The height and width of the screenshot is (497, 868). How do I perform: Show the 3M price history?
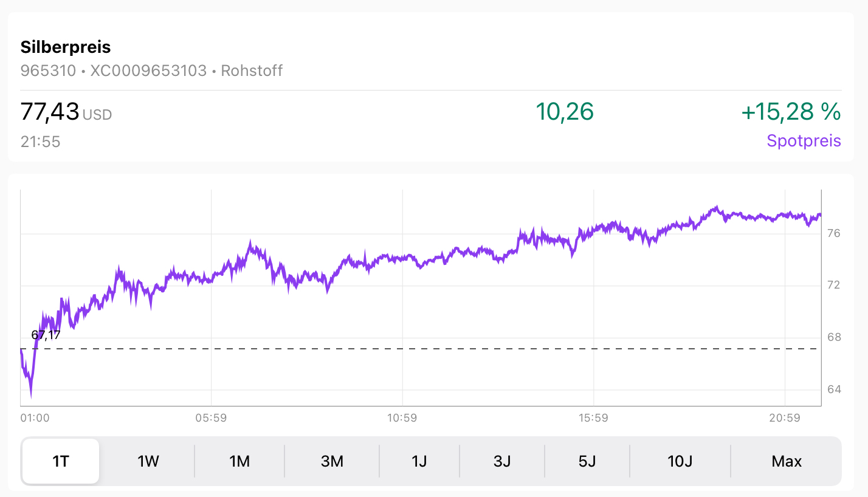click(332, 461)
